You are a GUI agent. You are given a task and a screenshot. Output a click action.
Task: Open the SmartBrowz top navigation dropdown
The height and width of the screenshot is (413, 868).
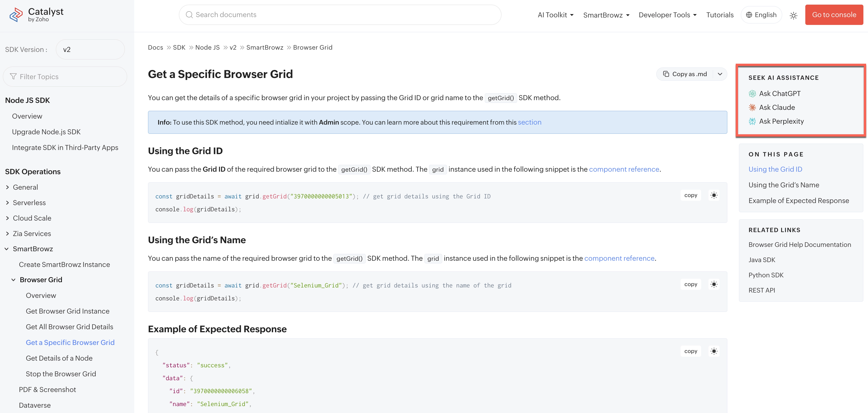coord(606,15)
